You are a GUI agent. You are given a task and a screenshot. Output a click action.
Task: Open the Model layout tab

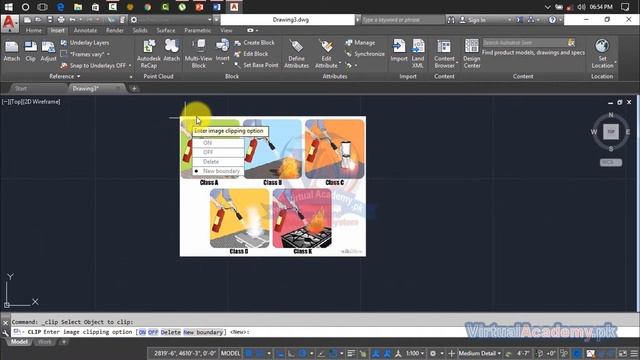click(19, 342)
